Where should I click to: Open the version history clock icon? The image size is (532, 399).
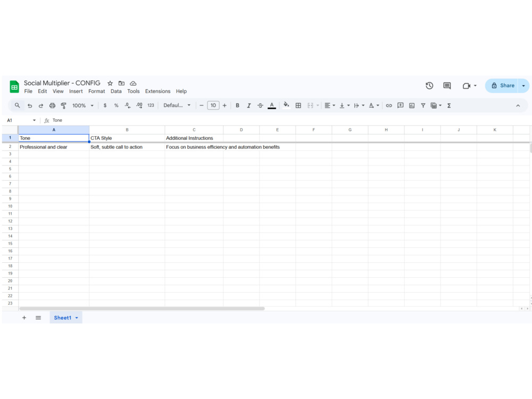429,86
